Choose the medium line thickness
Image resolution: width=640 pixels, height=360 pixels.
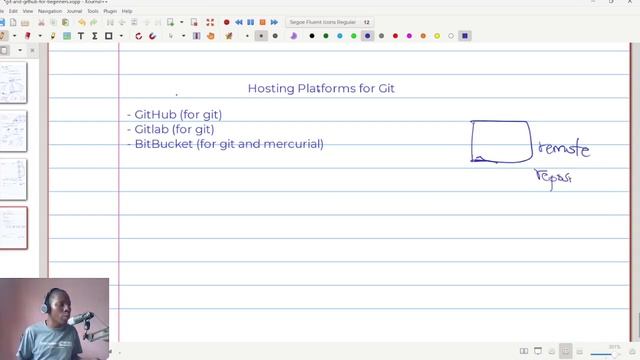pyautogui.click(x=261, y=36)
